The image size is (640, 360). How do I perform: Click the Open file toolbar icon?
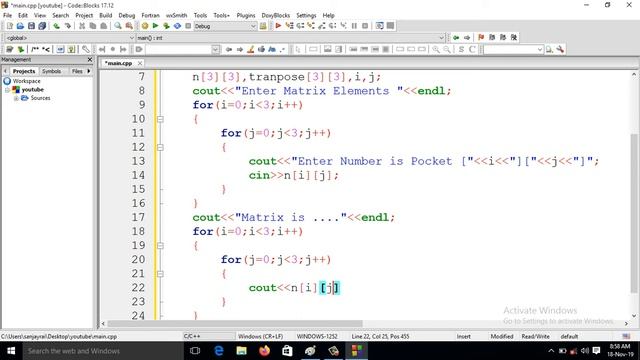(20, 26)
